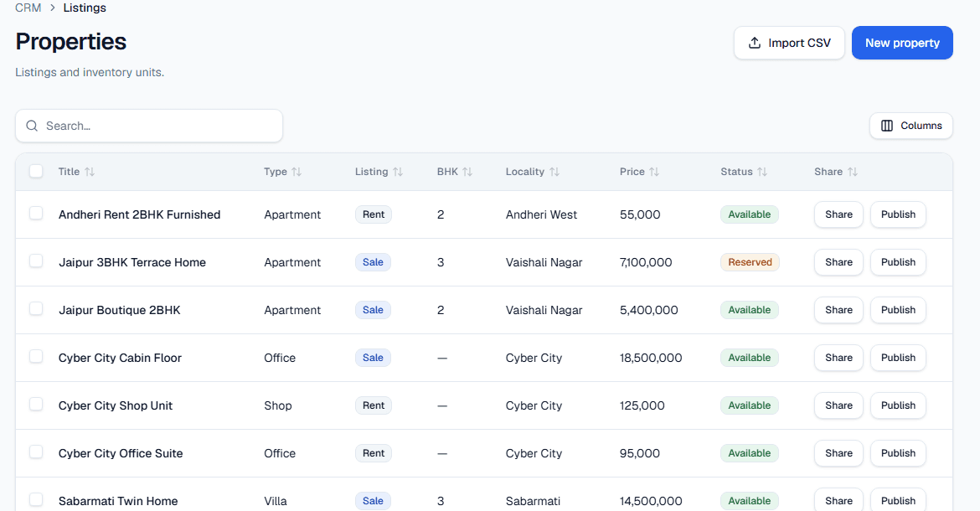Image resolution: width=980 pixels, height=511 pixels.
Task: Click the Sabarmati locality cell
Action: coord(533,501)
